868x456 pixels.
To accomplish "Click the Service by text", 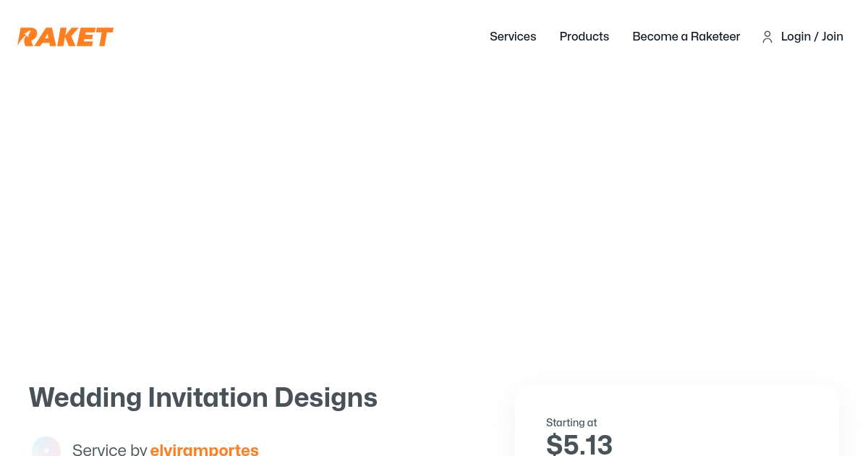I will 109,449.
